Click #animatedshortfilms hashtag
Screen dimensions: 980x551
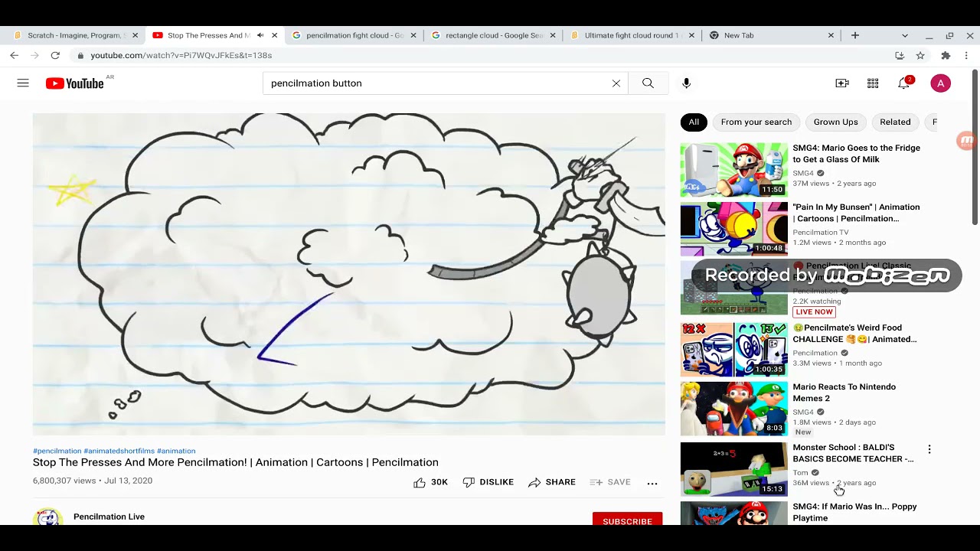click(119, 451)
